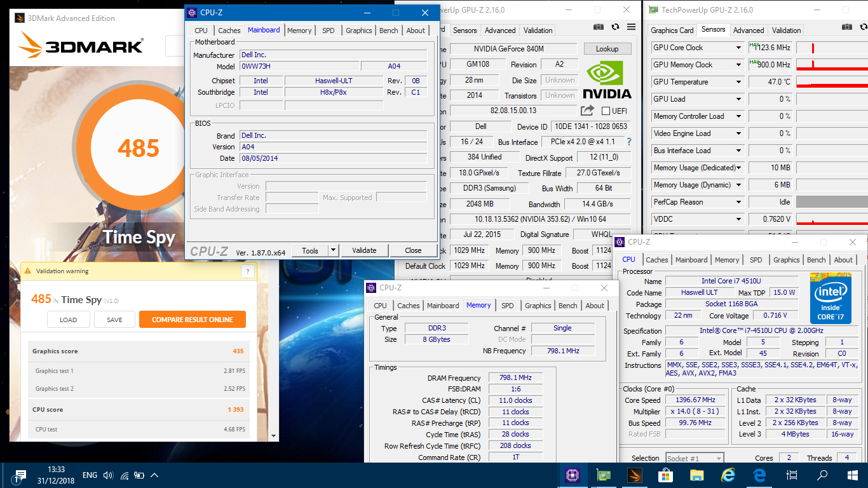The height and width of the screenshot is (488, 868).
Task: Click the Lookup button in GPU-Z
Action: tap(607, 49)
